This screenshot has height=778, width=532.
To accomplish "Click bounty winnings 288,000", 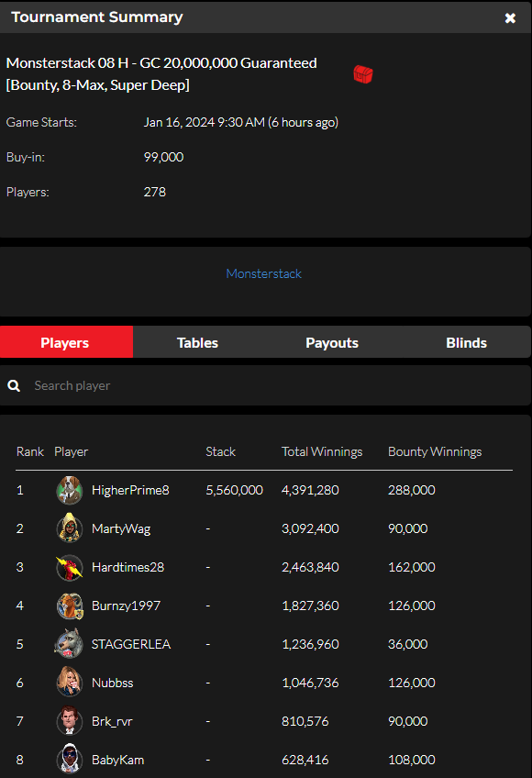I will click(x=412, y=490).
